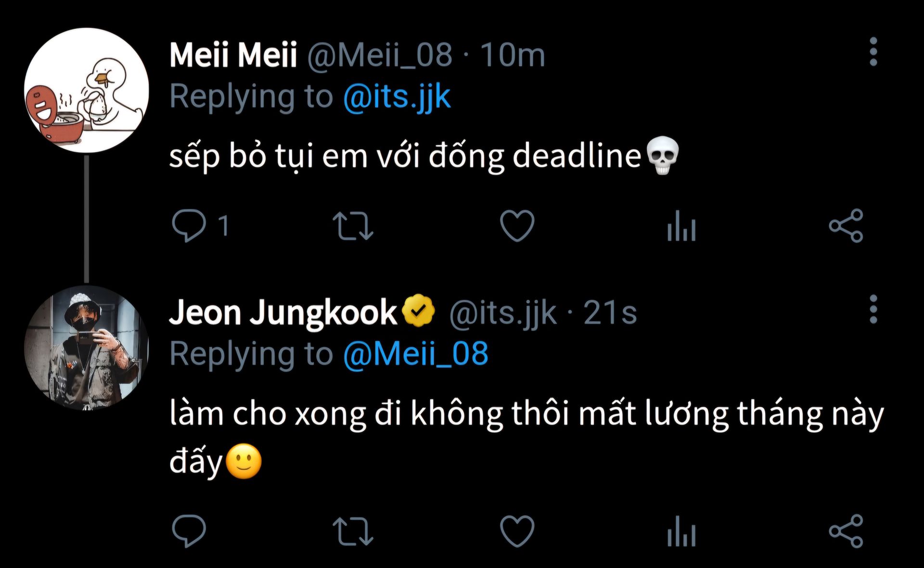
Task: Reply to Meii Meii's tweet
Action: pos(189,225)
